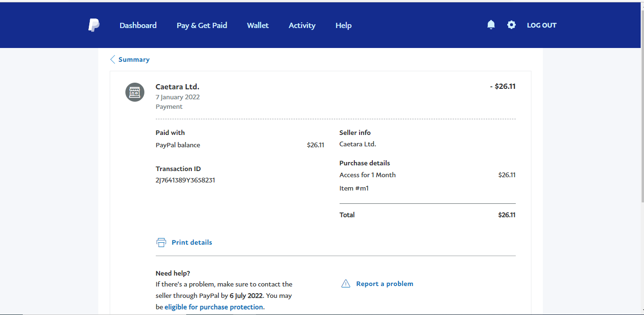Click the - $26.11 header amount

(503, 86)
